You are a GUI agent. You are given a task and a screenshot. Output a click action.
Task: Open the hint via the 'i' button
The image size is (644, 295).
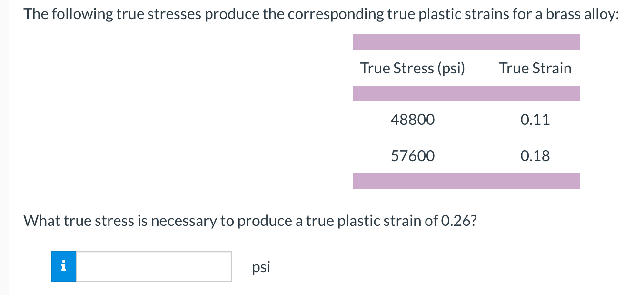63,266
